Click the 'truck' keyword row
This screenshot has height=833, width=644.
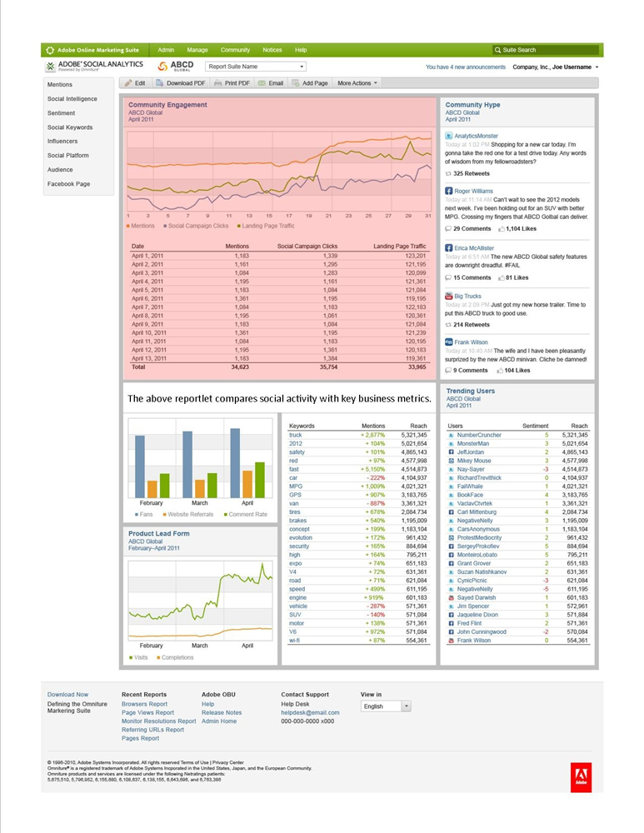click(357, 435)
